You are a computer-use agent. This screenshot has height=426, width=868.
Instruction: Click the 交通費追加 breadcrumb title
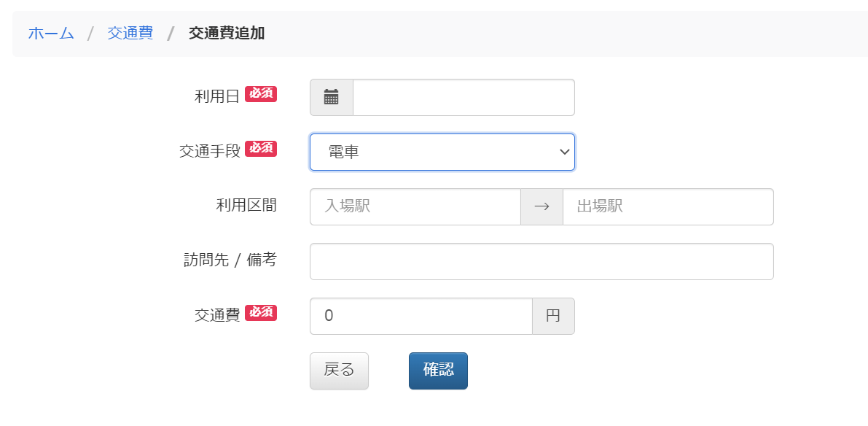(227, 34)
